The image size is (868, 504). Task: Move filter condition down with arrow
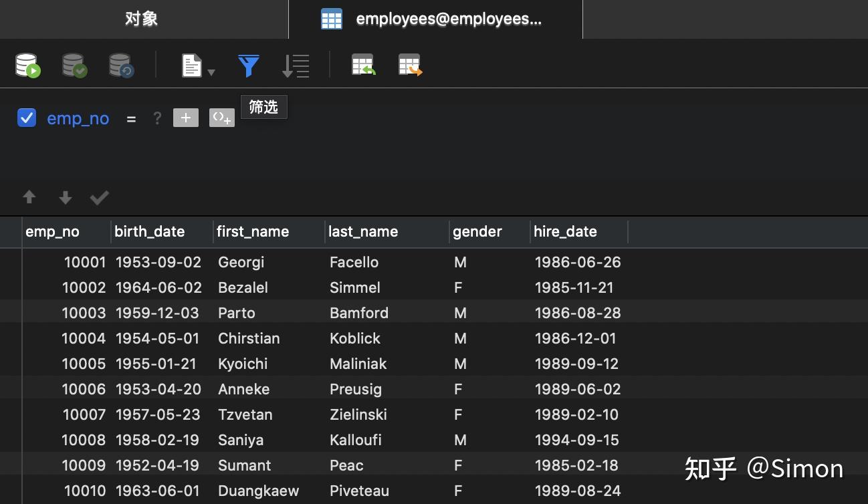pos(65,197)
